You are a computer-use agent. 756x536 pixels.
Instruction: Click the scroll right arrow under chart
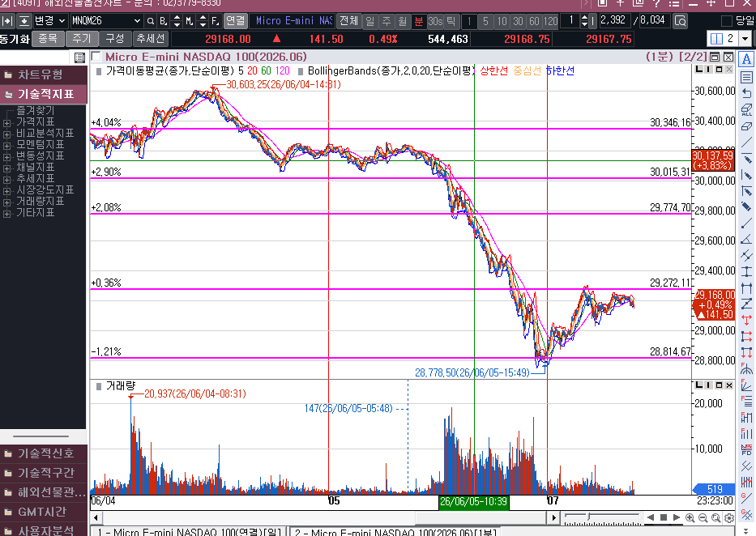[553, 517]
